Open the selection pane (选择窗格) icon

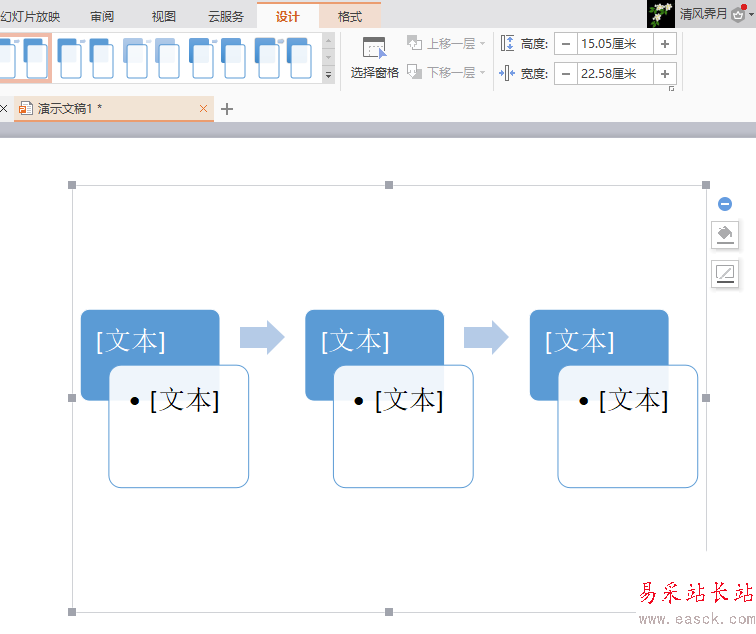(x=374, y=48)
